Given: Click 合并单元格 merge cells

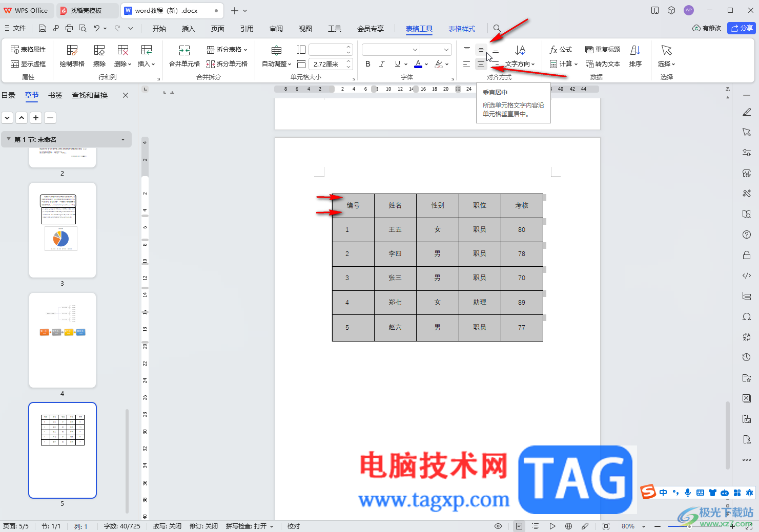Looking at the screenshot, I should (184, 56).
